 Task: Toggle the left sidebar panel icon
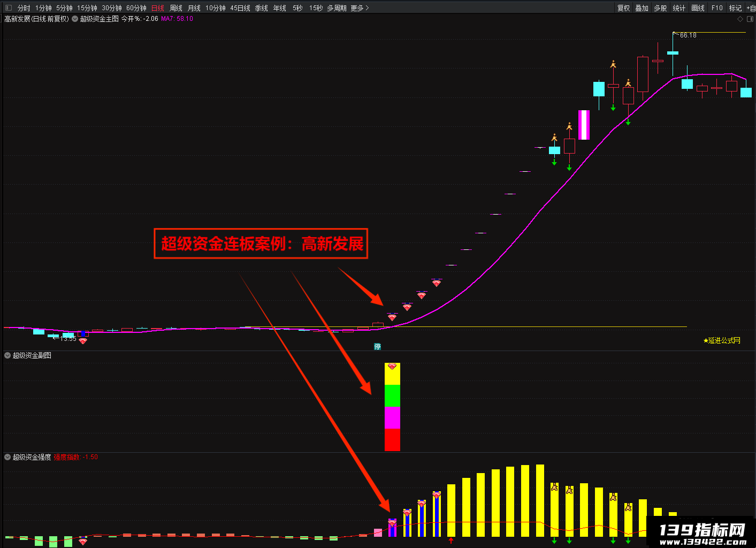(x=8, y=8)
